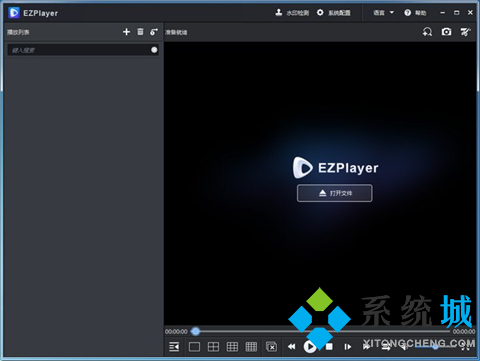The width and height of the screenshot is (480, 361).
Task: Select single-window layout view
Action: 194,347
